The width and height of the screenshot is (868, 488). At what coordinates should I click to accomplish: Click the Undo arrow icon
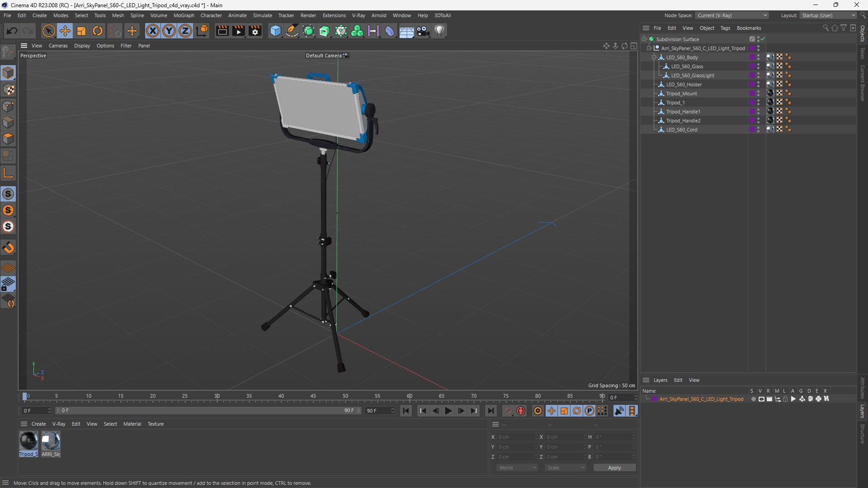point(12,31)
